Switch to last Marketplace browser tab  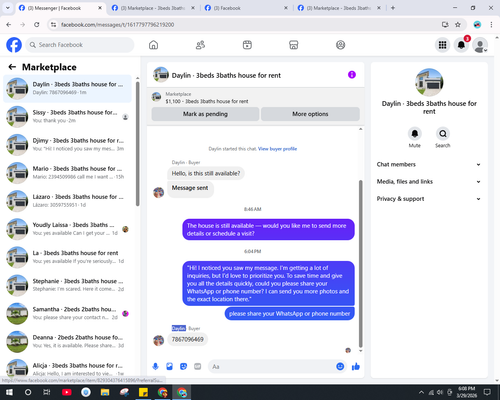(x=339, y=8)
